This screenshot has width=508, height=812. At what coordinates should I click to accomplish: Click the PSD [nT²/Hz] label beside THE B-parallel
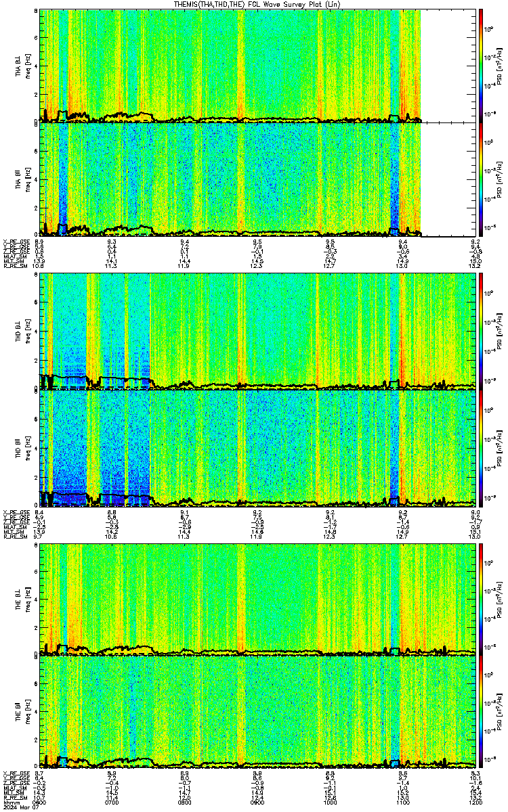coord(499,713)
